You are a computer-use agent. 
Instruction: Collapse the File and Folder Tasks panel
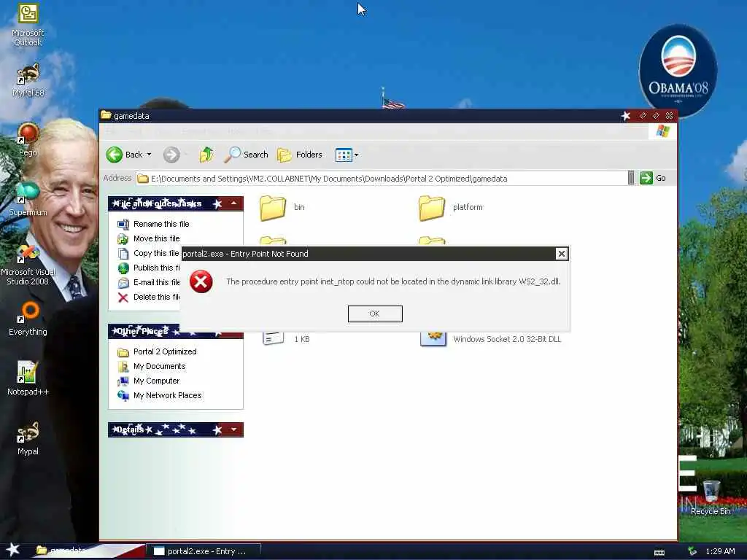(234, 204)
